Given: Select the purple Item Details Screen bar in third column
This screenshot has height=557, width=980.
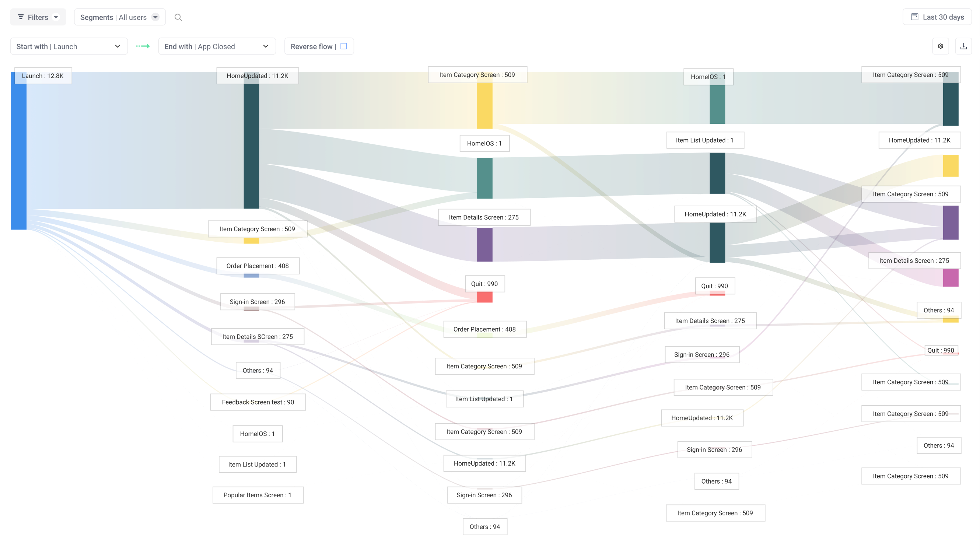Looking at the screenshot, I should pyautogui.click(x=484, y=245).
